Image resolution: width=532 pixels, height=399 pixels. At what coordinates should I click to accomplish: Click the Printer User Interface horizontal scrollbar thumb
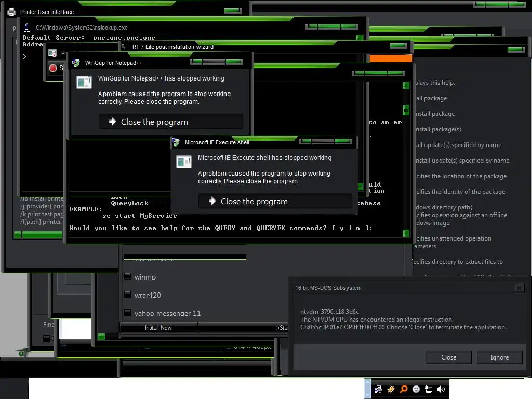(x=42, y=234)
